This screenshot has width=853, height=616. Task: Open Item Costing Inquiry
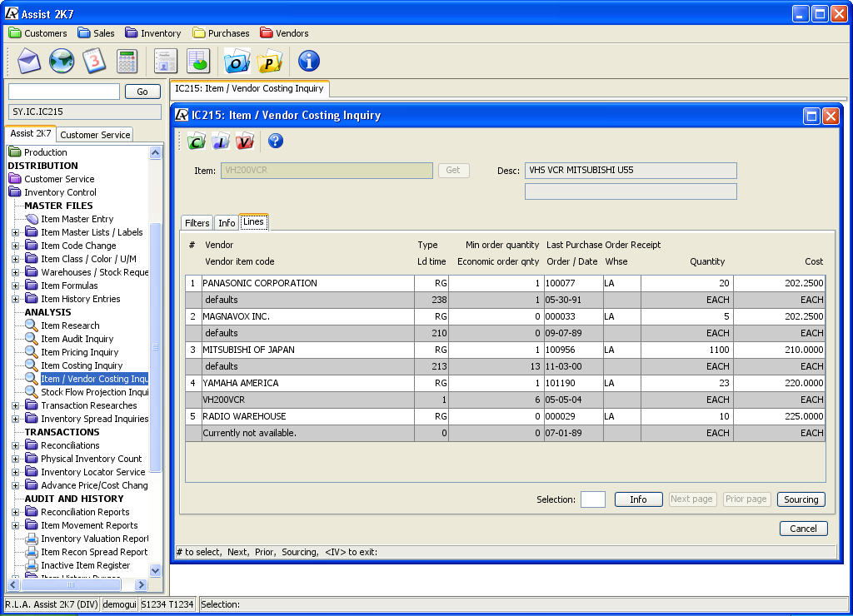[82, 366]
